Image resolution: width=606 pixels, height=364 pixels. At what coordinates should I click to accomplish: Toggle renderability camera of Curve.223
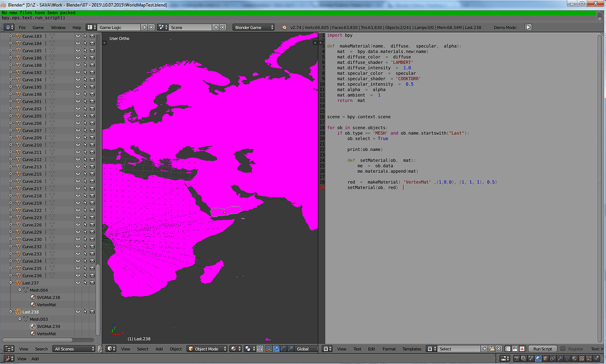pyautogui.click(x=92, y=218)
